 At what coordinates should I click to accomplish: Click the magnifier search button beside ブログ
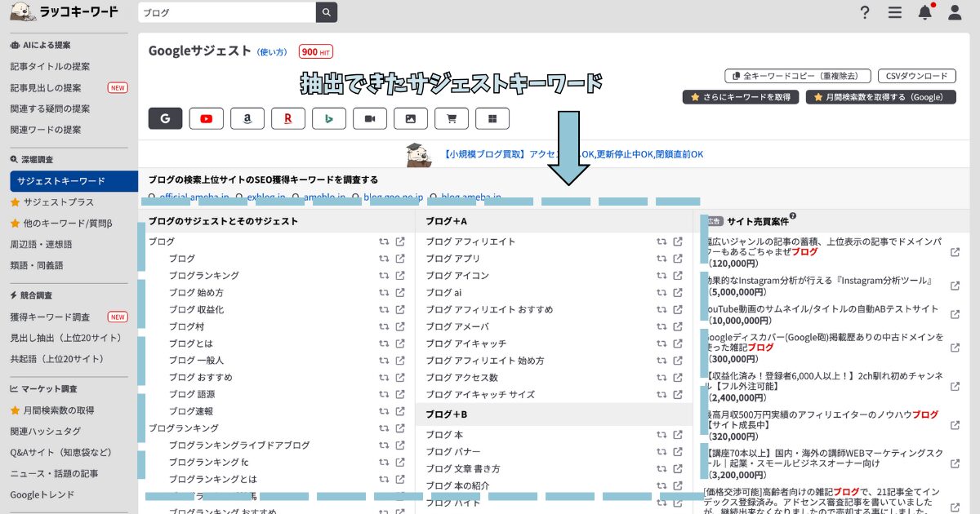click(327, 12)
